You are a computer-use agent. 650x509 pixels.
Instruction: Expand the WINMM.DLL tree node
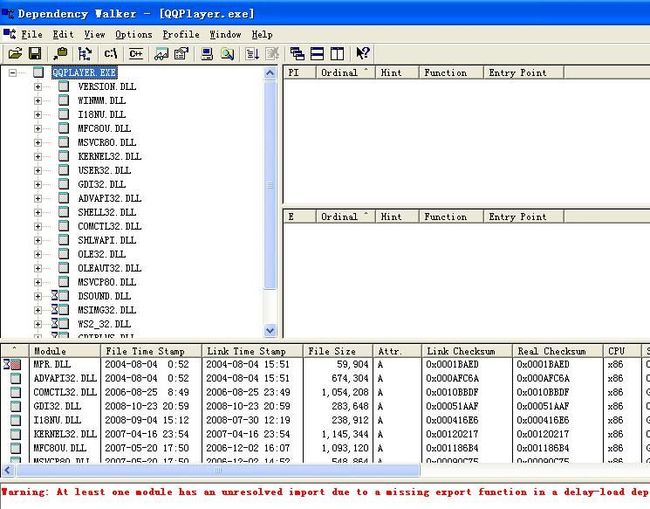(38, 101)
